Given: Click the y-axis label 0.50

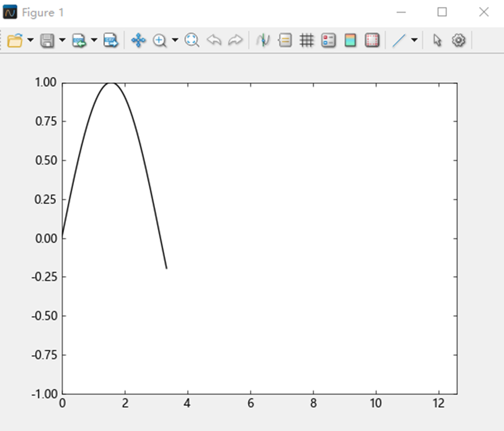Looking at the screenshot, I should pyautogui.click(x=45, y=160).
